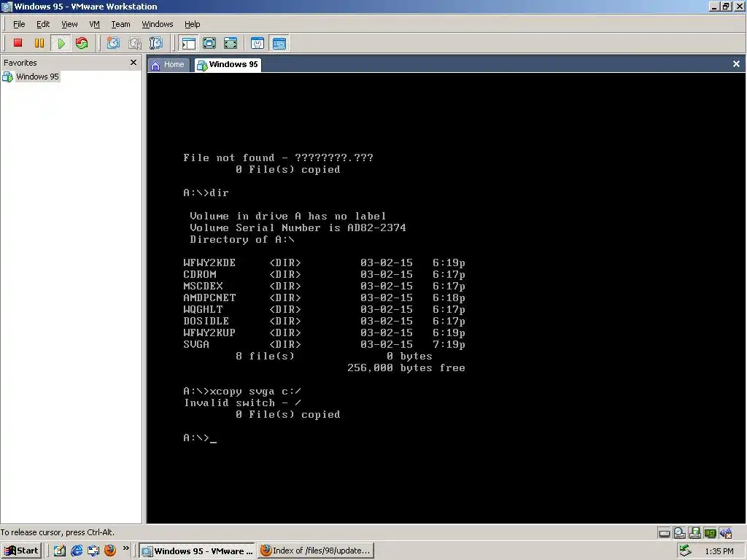This screenshot has height=560, width=747.
Task: Launch Internet Explorer from Quick Launch
Action: click(x=76, y=551)
